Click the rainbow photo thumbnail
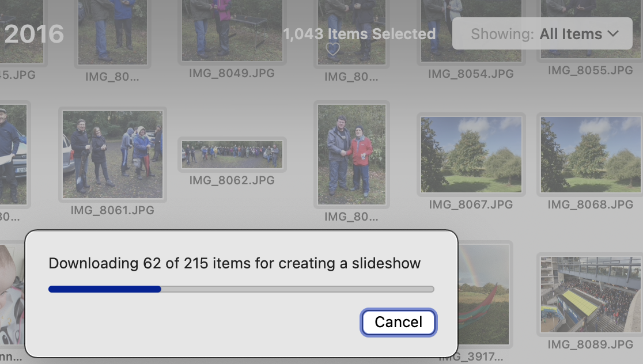This screenshot has height=364, width=643. pyautogui.click(x=483, y=294)
